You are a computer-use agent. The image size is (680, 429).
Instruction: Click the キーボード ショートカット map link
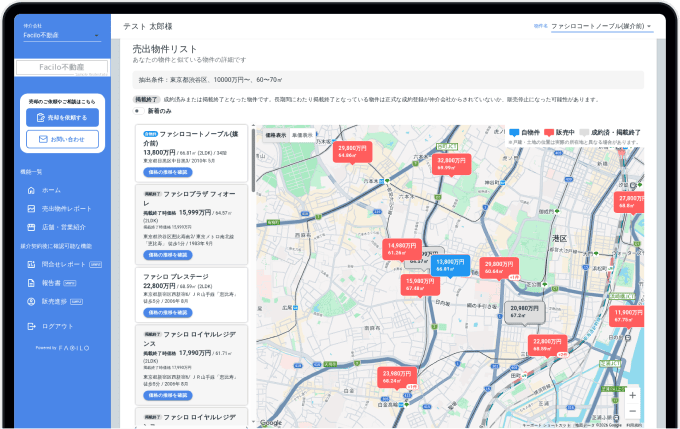pos(546,426)
